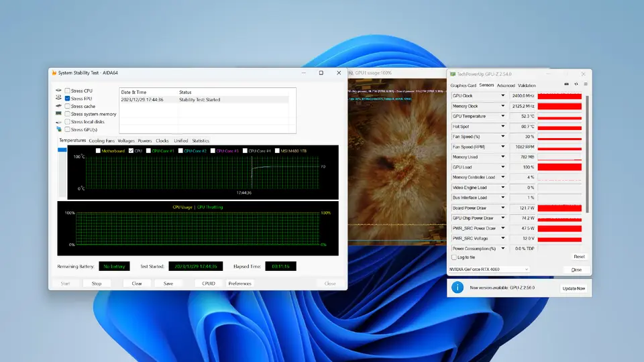Image resolution: width=644 pixels, height=362 pixels.
Task: Open the NVIDIA GeForce RTX 4060 GPU selector
Action: coord(489,269)
